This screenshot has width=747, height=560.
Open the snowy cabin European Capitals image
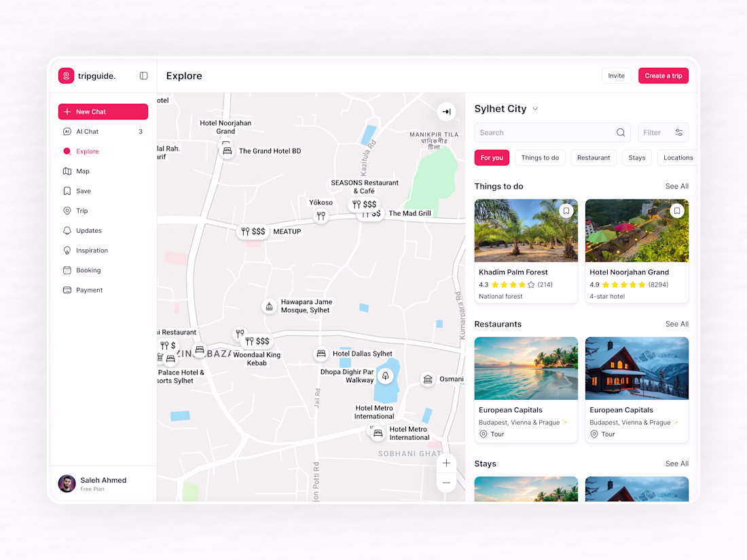636,368
